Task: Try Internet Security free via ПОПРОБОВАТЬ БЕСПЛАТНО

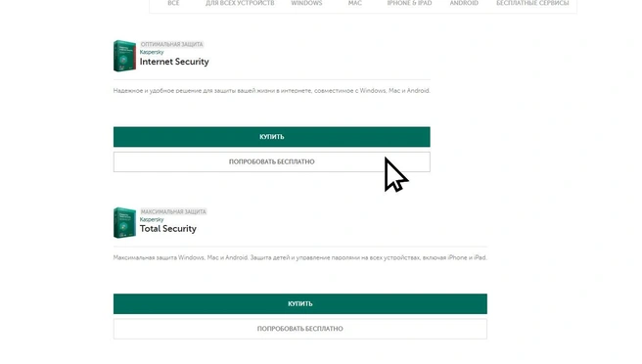Action: 272,161
